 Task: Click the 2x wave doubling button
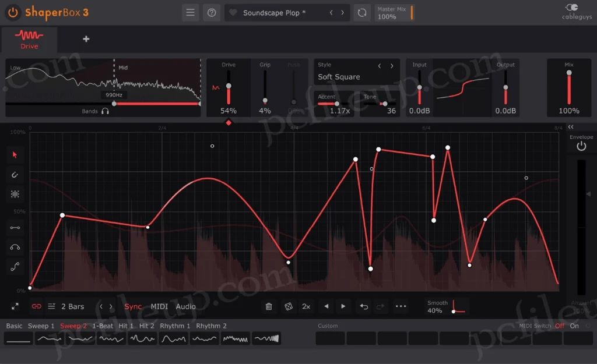[x=306, y=306]
